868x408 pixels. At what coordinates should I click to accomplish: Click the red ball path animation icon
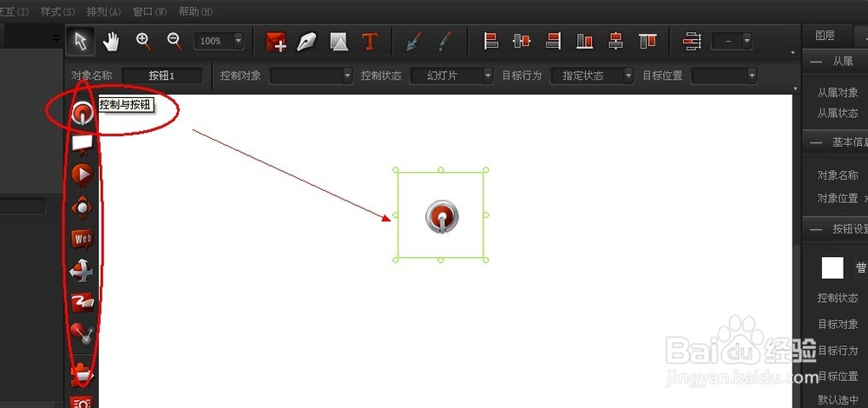pyautogui.click(x=82, y=333)
